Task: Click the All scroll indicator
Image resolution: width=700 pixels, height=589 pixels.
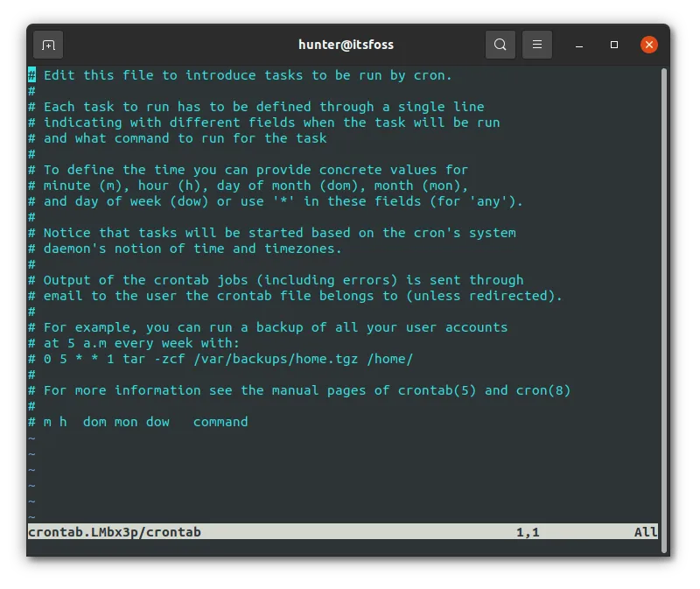Action: (x=645, y=531)
